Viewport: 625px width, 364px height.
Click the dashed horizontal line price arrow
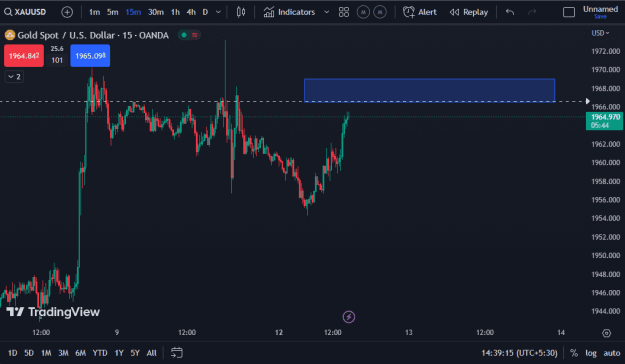pos(588,101)
